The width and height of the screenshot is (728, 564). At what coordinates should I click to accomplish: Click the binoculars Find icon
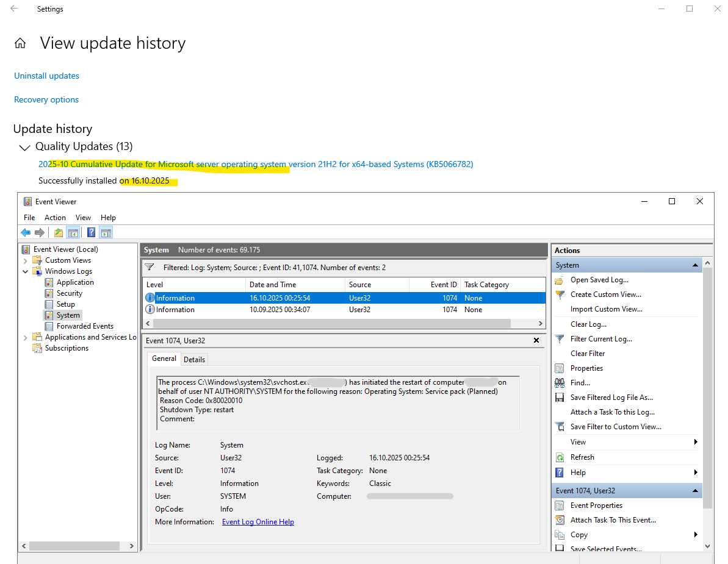tap(560, 383)
